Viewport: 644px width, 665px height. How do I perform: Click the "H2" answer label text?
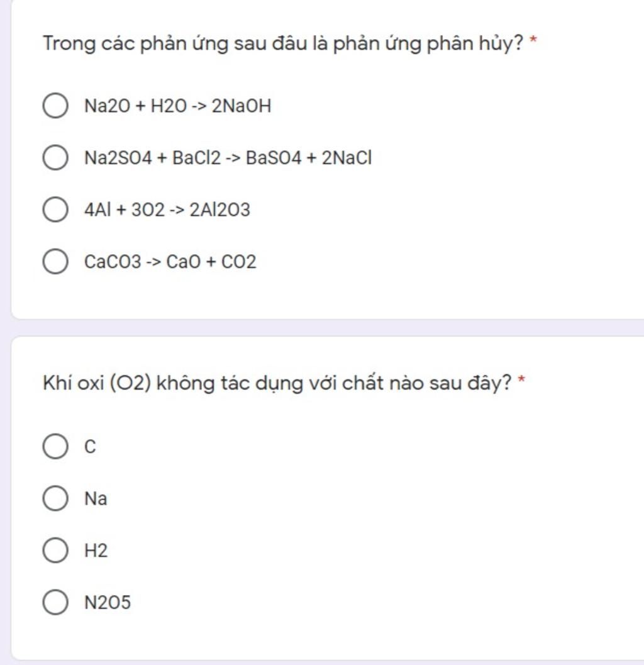[96, 551]
